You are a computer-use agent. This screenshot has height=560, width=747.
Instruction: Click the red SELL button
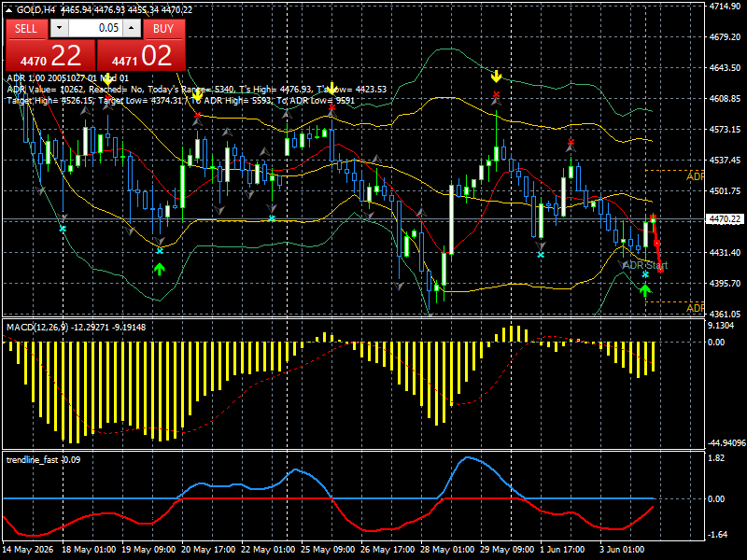coord(26,29)
